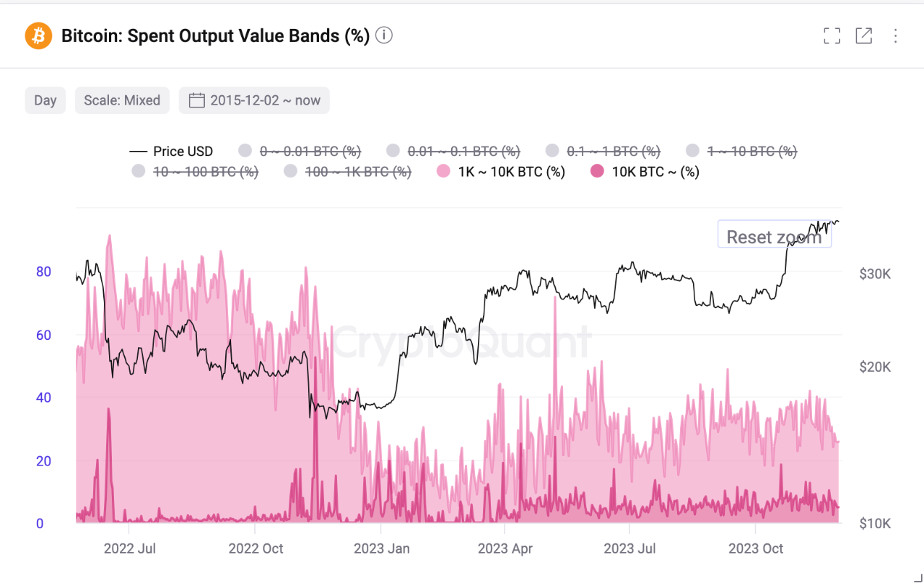Click the 10K BTC ~ (%) pink legend dot
924x586 pixels.
pos(597,172)
